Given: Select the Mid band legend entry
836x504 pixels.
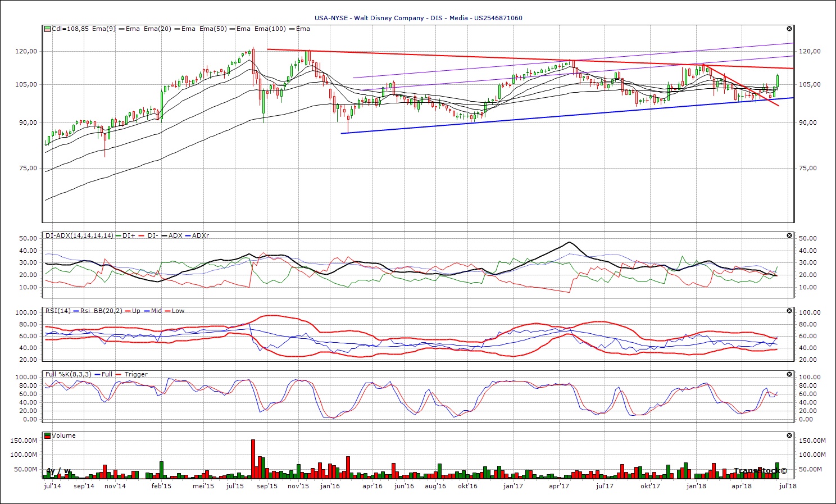Looking at the screenshot, I should pyautogui.click(x=152, y=311).
